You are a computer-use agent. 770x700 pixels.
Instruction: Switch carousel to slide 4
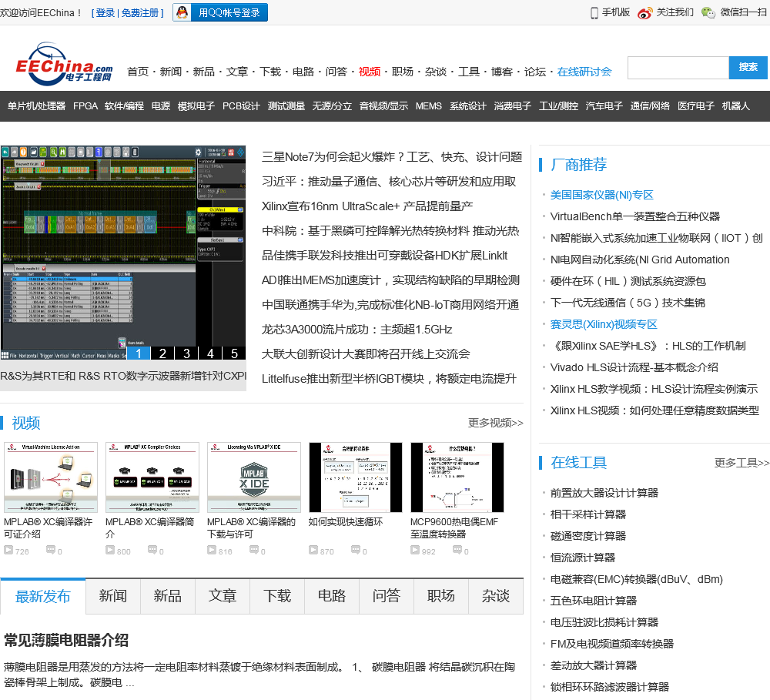(210, 353)
